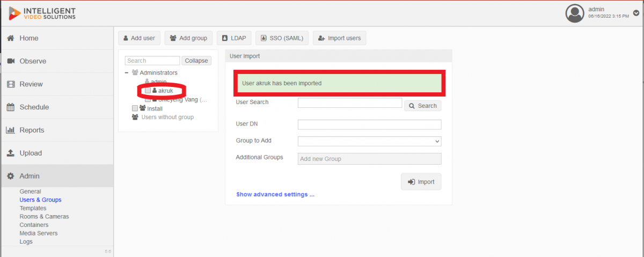Viewport: 644px width, 257px height.
Task: Open the Reports section
Action: click(56, 130)
